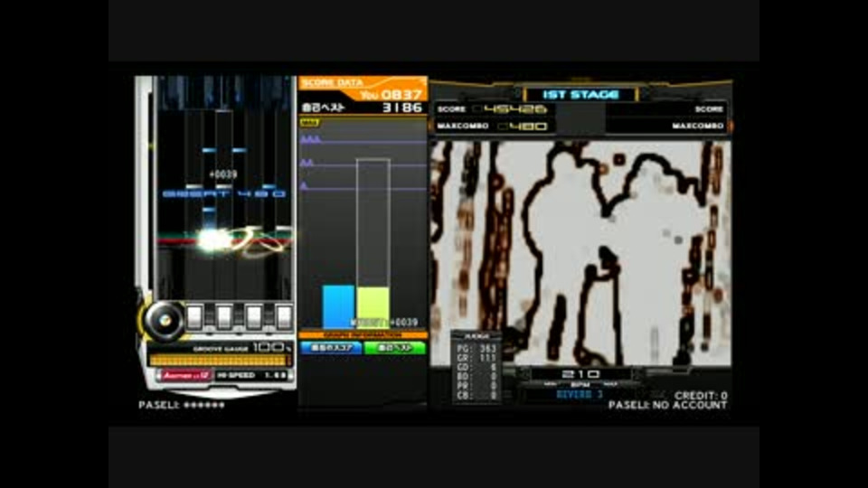Select the AA rank line label
The width and height of the screenshot is (868, 488).
(307, 163)
